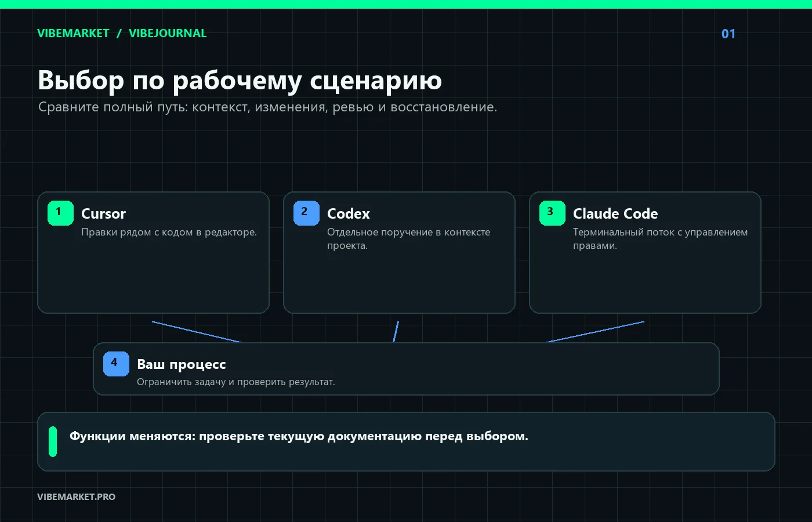Screen dimensions: 812x522
Task: Open the VIBEMARKET.PRO footer link
Action: [x=76, y=496]
